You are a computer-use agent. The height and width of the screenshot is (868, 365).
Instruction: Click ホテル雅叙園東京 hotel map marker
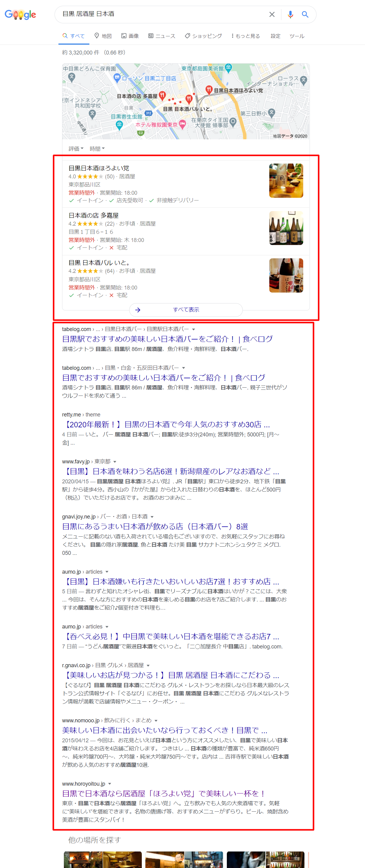click(x=182, y=124)
